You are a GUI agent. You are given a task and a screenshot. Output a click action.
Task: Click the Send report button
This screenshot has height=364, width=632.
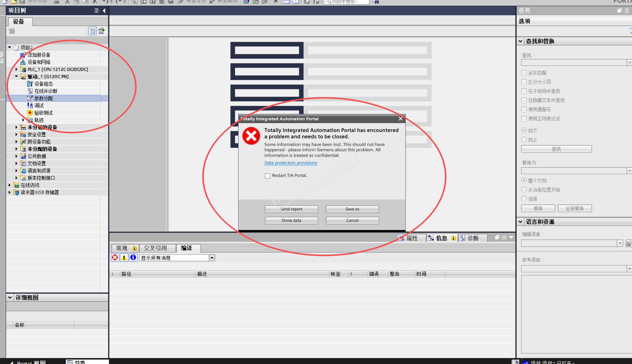tap(291, 209)
